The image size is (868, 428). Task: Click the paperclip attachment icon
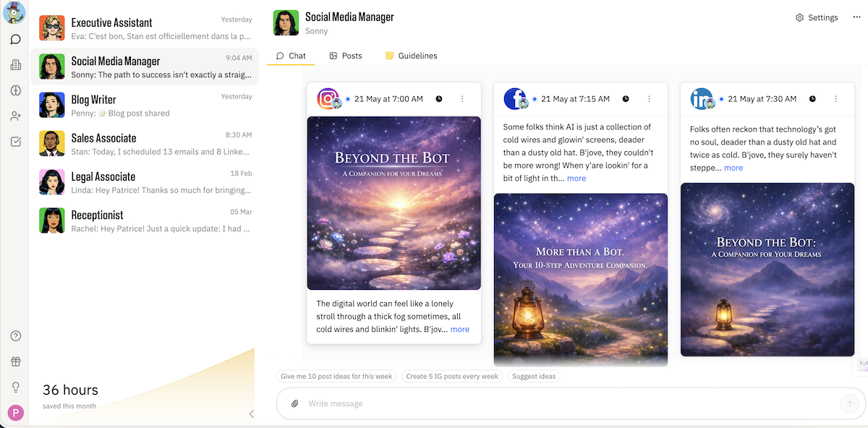coord(294,403)
